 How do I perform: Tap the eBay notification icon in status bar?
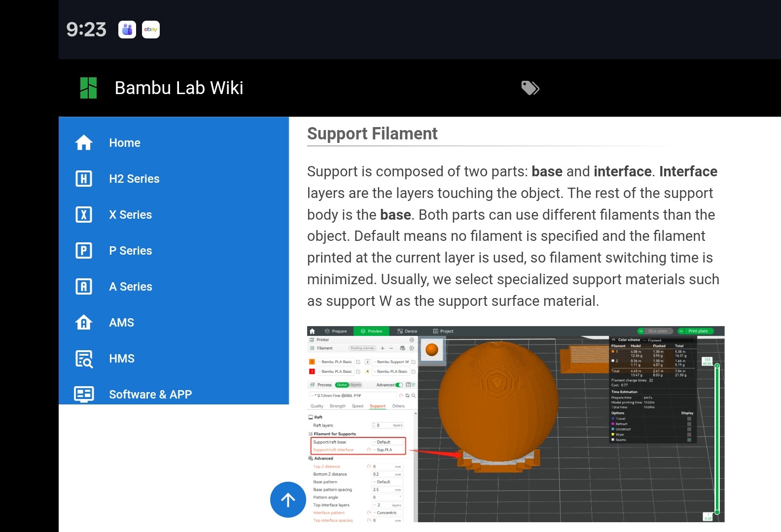pos(151,30)
